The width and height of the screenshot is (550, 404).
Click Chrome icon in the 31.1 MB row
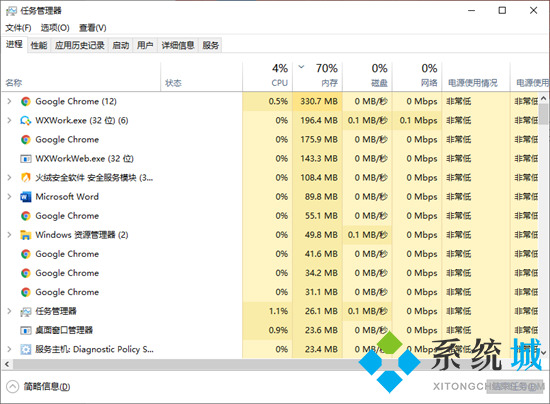(x=26, y=292)
